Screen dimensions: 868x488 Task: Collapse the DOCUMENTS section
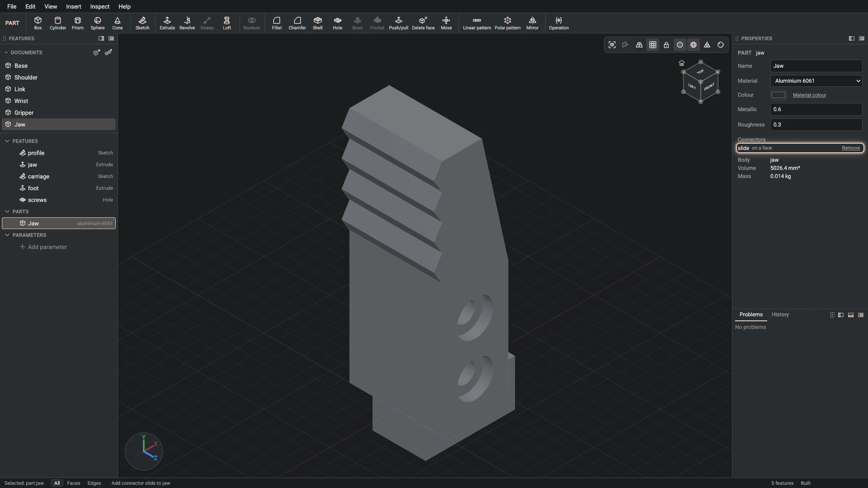pos(6,52)
